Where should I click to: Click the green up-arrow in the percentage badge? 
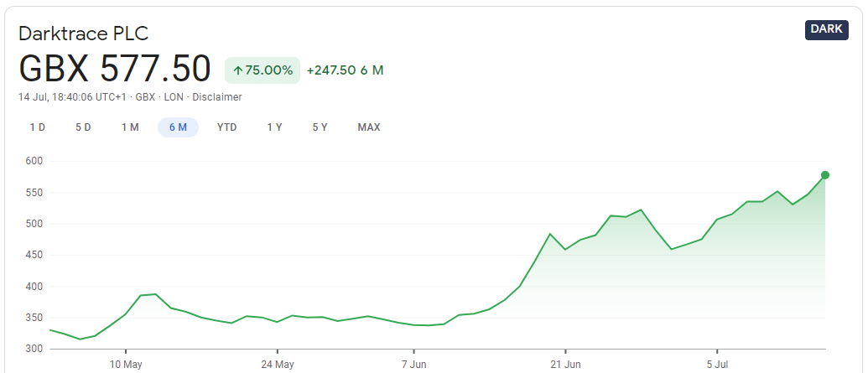click(x=238, y=70)
